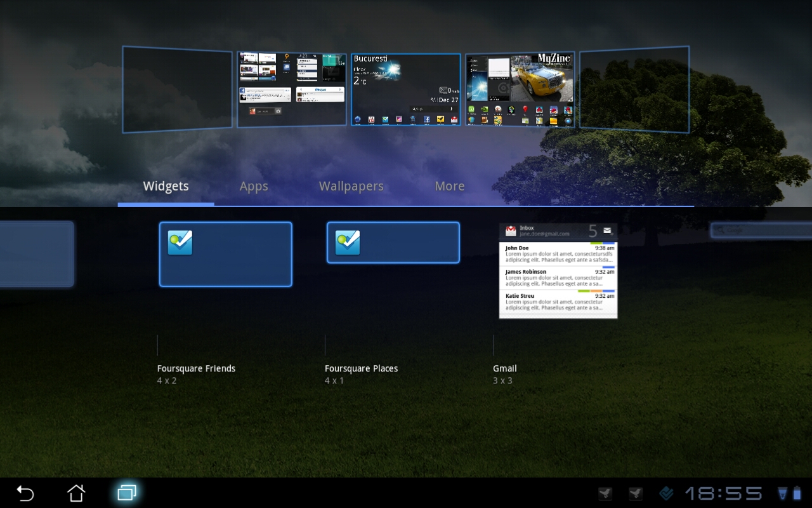This screenshot has width=812, height=508.
Task: Click the Foursquare Friends label
Action: (196, 368)
